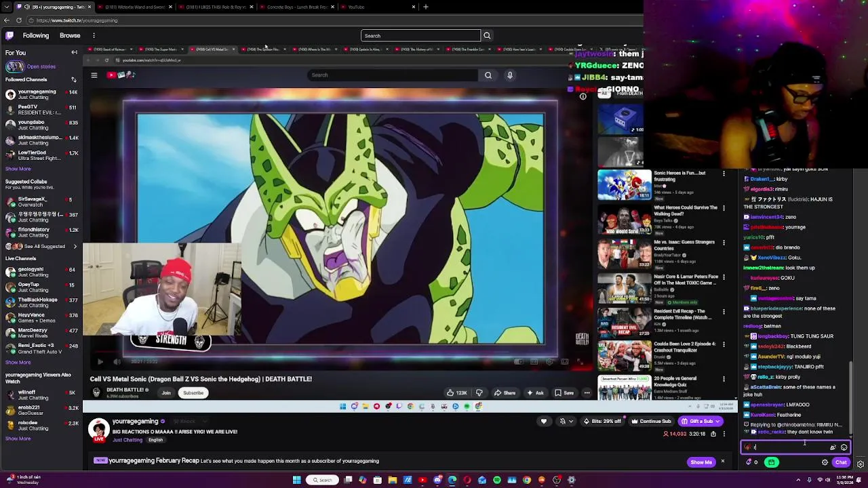The image size is (868, 488).
Task: Open taskbar Search
Action: (321, 481)
